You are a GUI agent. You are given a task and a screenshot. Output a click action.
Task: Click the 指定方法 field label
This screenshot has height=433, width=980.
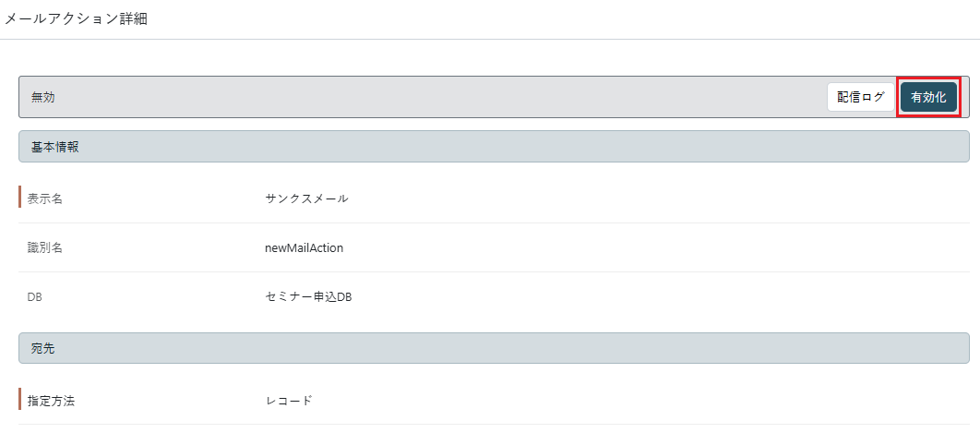[x=51, y=401]
